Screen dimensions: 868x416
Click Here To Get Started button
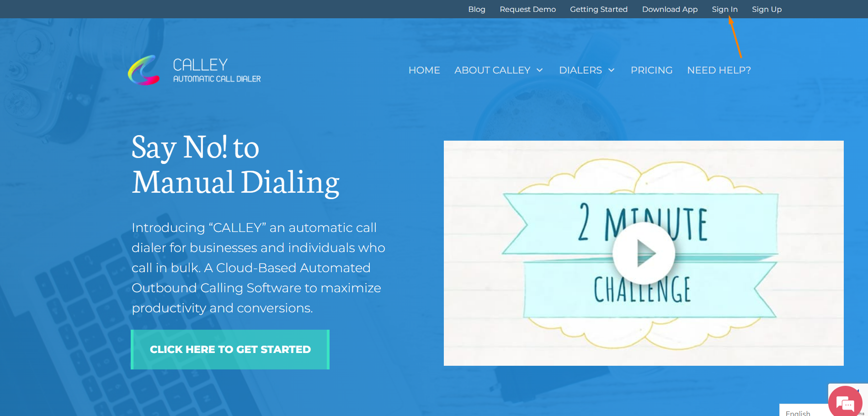(x=230, y=349)
